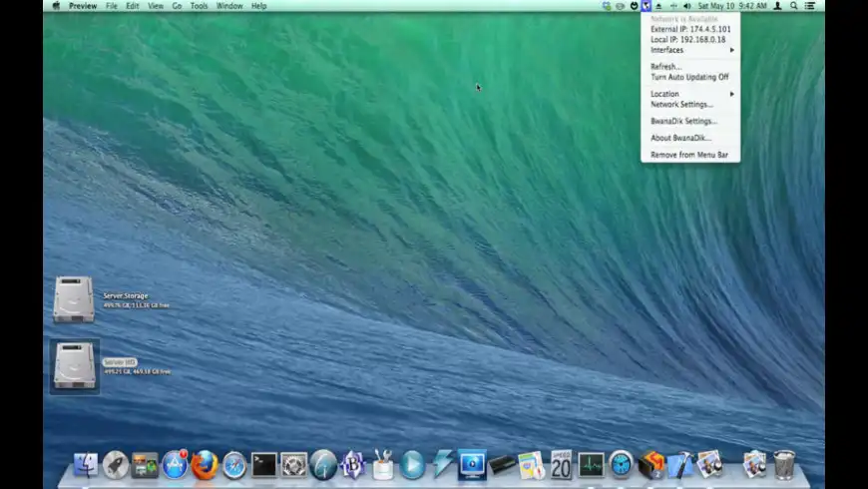This screenshot has height=489, width=868.
Task: Select the Server Storage drive on desktop
Action: pyautogui.click(x=74, y=299)
